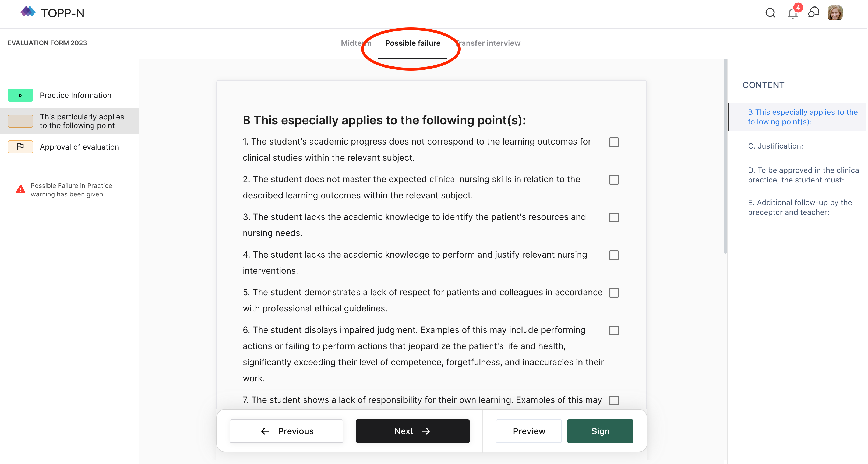Enable checkbox for point 5 lack of respect
868x464 pixels.
click(x=613, y=293)
